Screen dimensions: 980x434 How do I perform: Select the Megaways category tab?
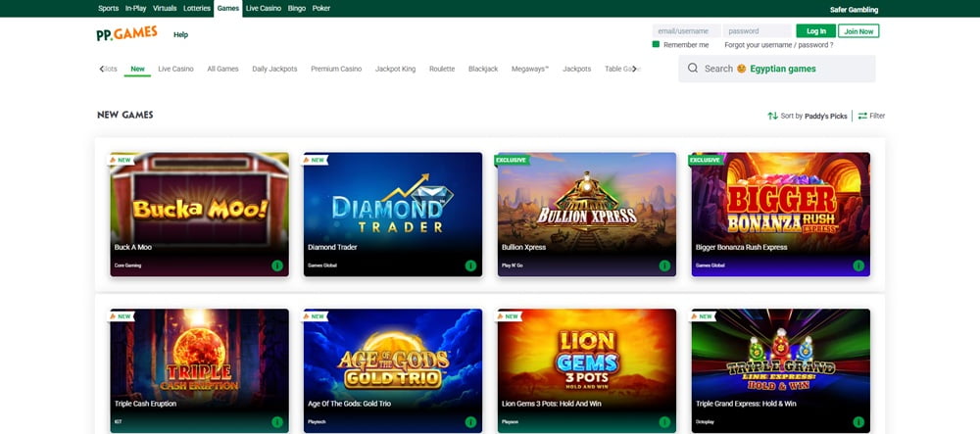pyautogui.click(x=530, y=69)
